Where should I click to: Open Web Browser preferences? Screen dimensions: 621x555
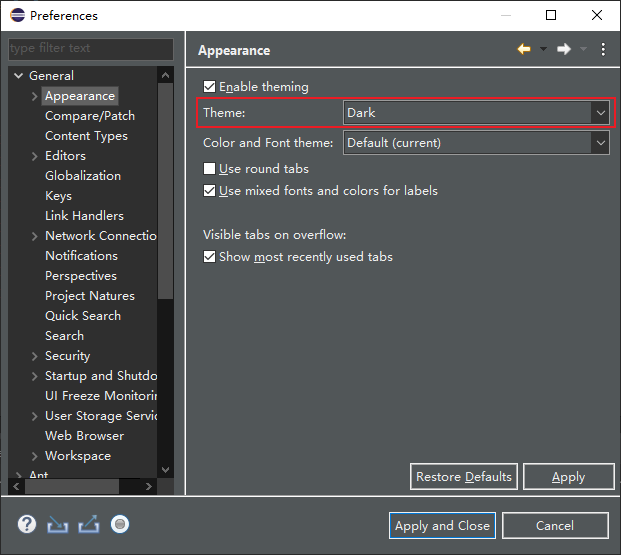pyautogui.click(x=84, y=436)
